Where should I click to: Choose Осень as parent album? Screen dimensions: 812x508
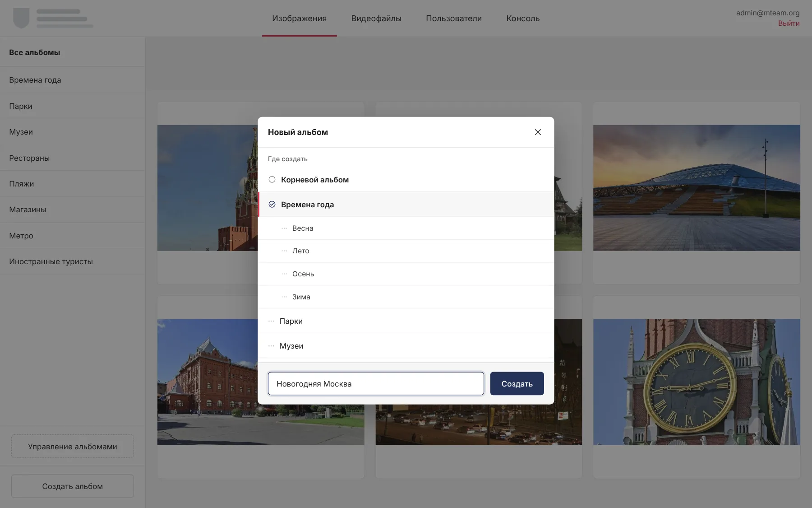406,274
